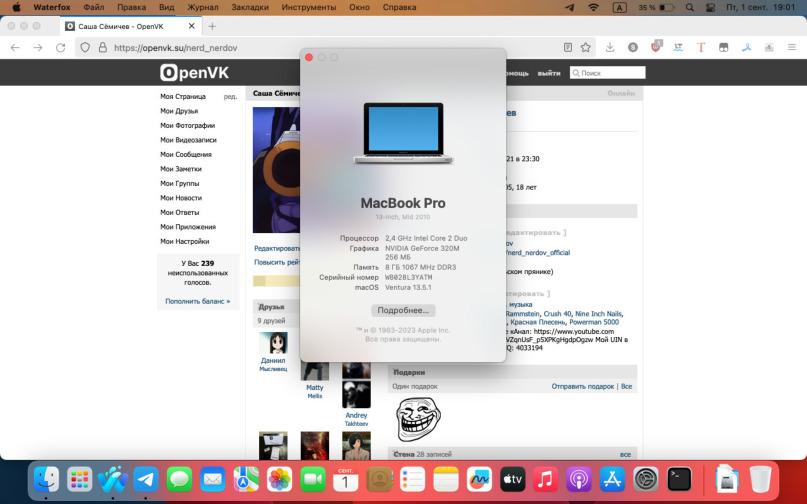The width and height of the screenshot is (807, 504).
Task: Open the Закладки menu
Action: [250, 7]
